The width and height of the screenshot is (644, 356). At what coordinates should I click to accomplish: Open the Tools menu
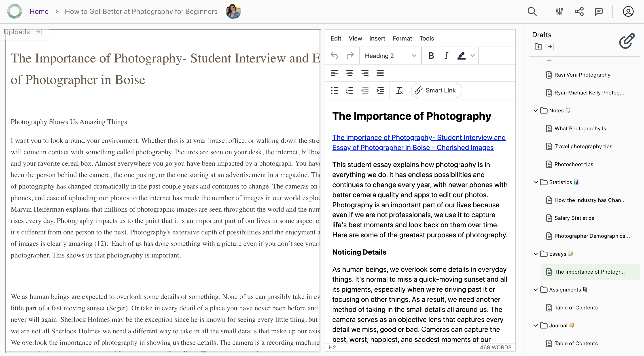(426, 38)
